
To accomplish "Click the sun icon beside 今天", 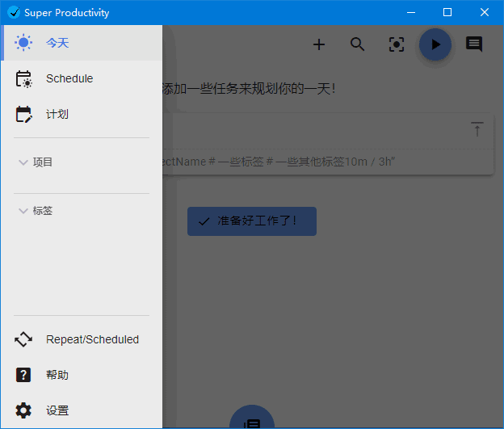I will (x=24, y=43).
